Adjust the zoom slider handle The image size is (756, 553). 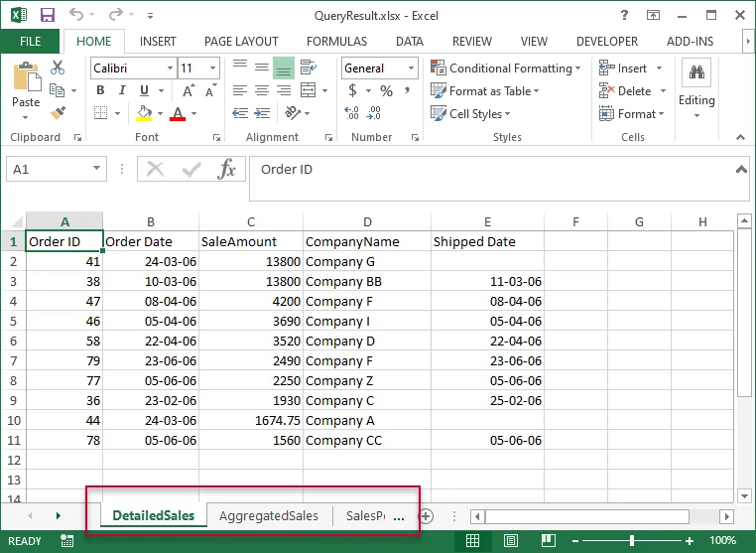point(632,541)
